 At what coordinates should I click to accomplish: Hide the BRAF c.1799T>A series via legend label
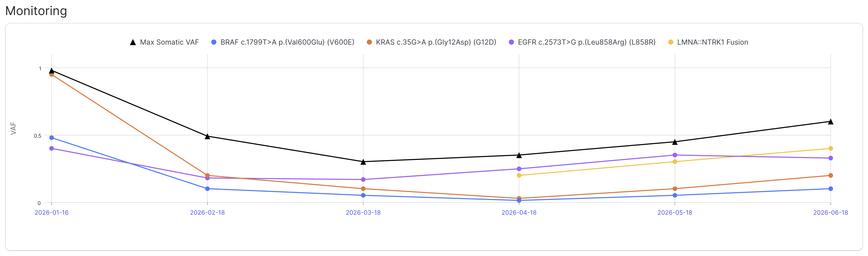(287, 42)
